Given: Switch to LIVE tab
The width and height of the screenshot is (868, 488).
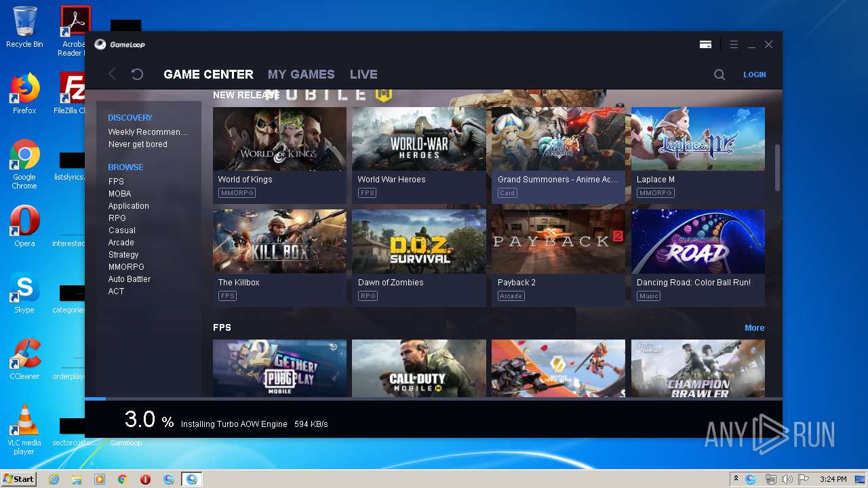Looking at the screenshot, I should tap(363, 75).
